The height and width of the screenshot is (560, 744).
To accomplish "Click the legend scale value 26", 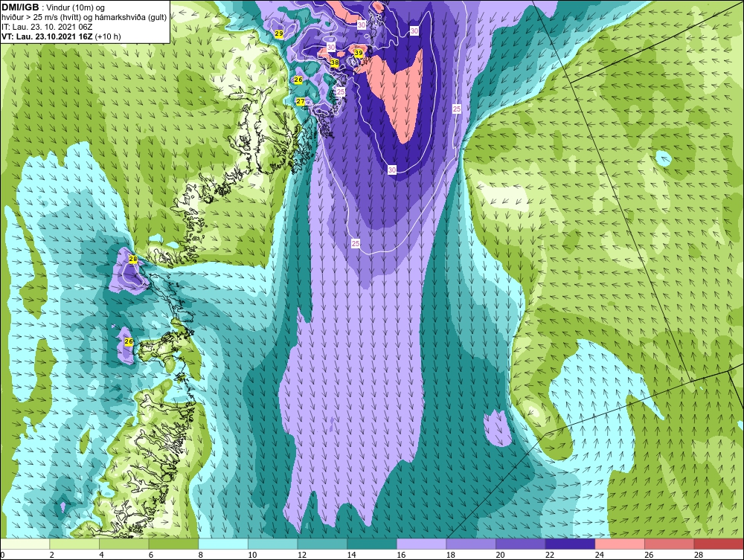I will tap(649, 555).
